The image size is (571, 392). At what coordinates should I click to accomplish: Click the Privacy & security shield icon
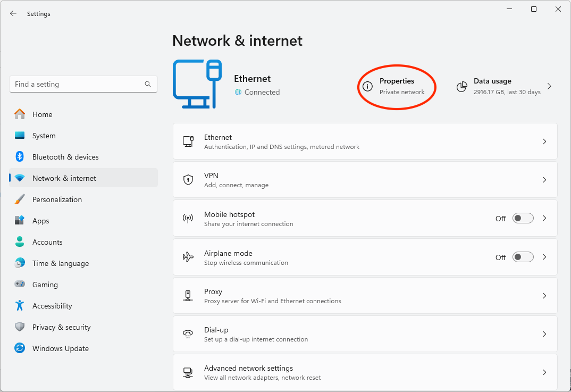pos(21,327)
